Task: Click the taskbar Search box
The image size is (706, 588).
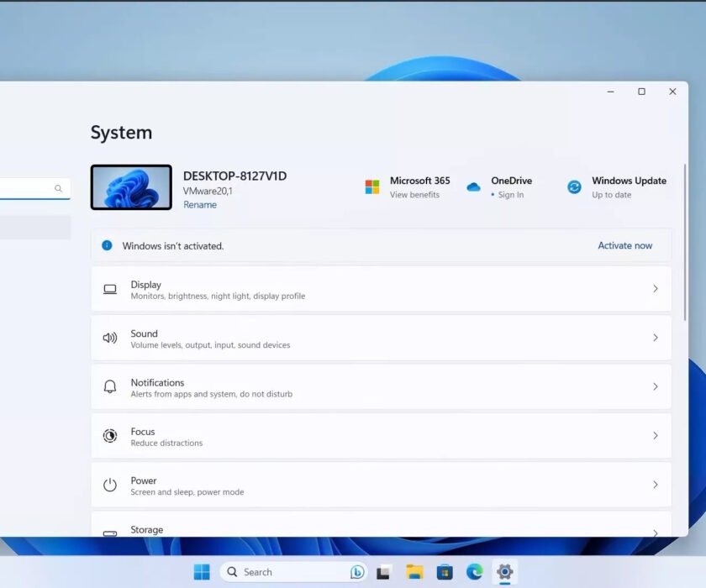Action: (293, 572)
